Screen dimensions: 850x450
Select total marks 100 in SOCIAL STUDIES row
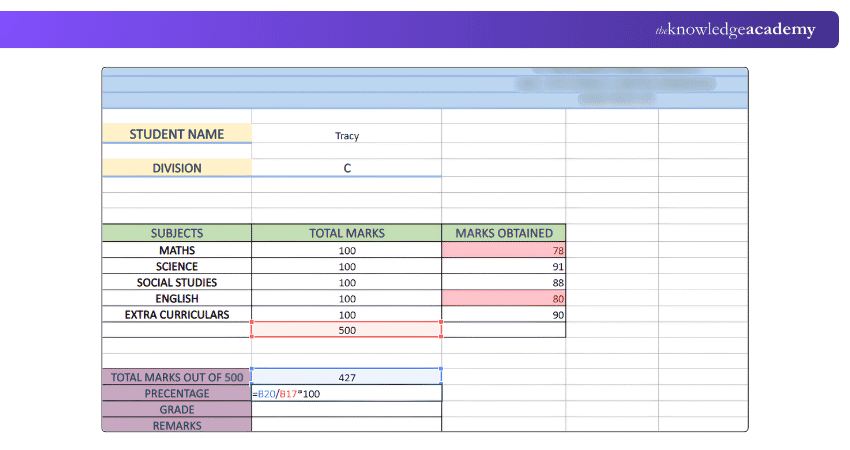[346, 282]
